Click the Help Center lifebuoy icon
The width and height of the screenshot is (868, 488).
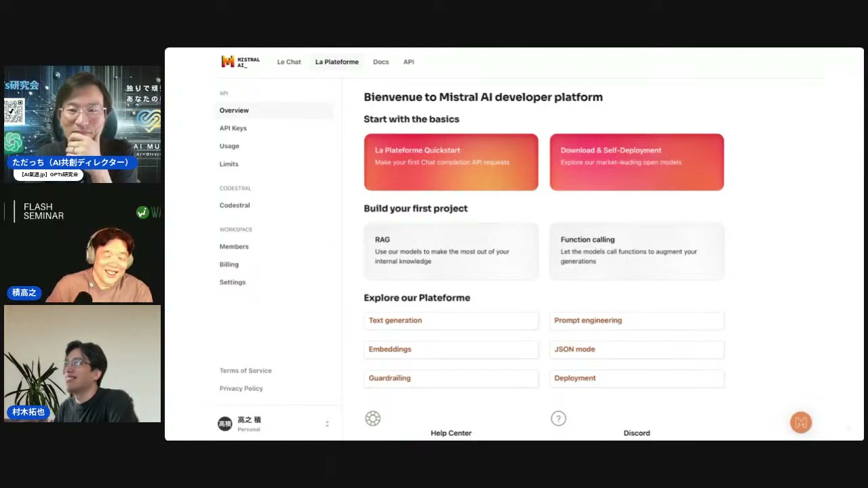click(x=373, y=418)
